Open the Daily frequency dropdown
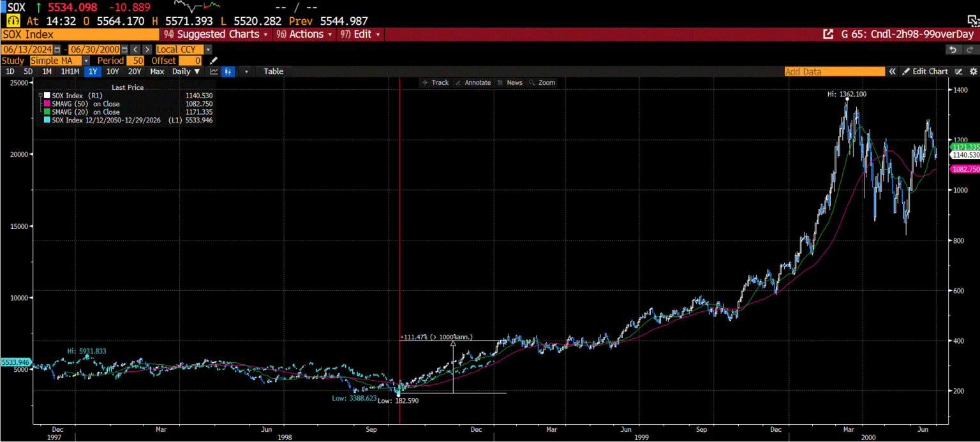This screenshot has height=442, width=980. [185, 71]
